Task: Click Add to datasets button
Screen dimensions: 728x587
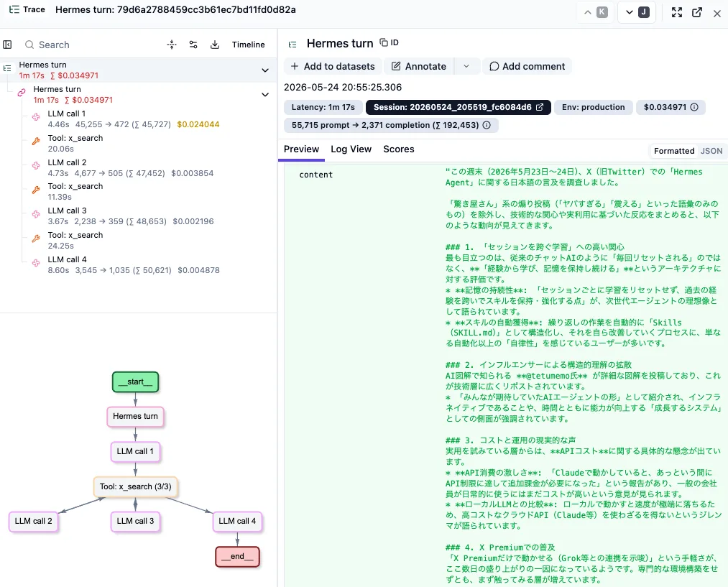Action: click(333, 66)
